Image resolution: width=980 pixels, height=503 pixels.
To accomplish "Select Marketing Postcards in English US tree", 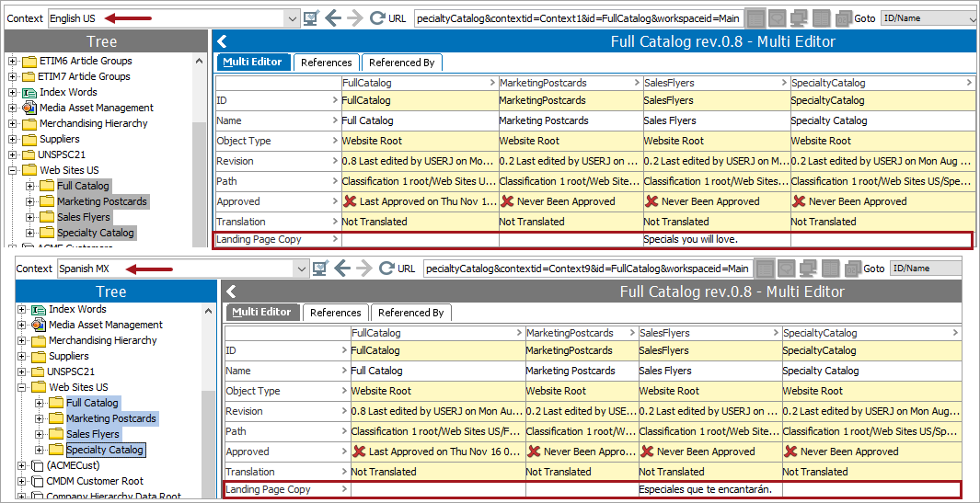I will (102, 201).
